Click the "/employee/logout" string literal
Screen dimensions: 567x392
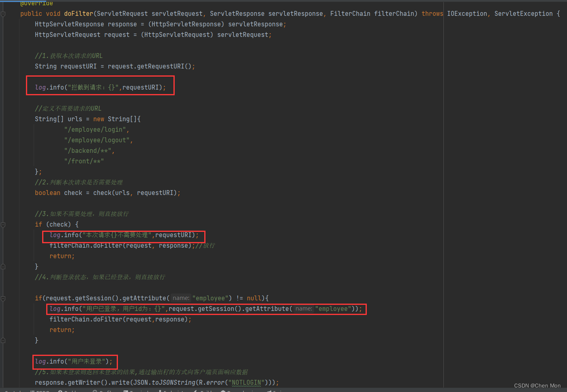pyautogui.click(x=97, y=140)
